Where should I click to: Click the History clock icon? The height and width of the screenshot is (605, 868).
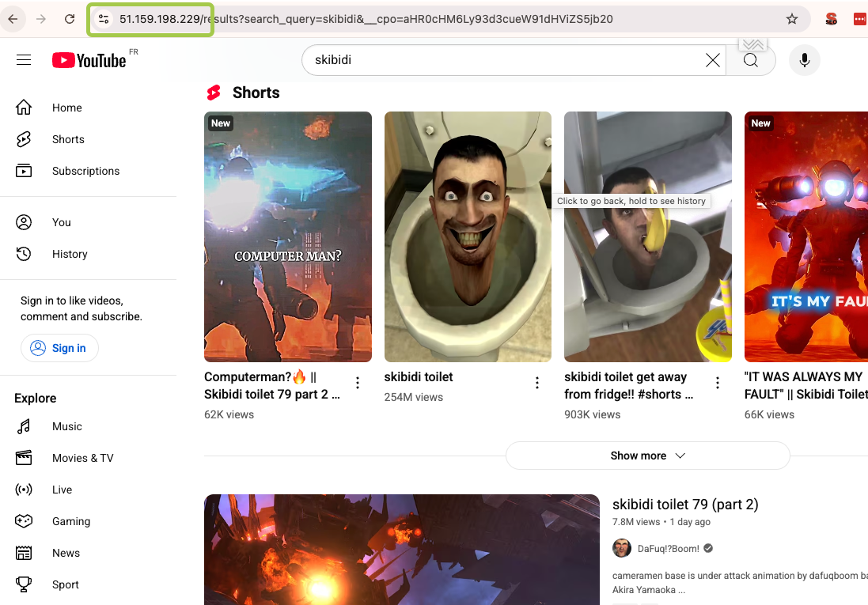pos(24,254)
